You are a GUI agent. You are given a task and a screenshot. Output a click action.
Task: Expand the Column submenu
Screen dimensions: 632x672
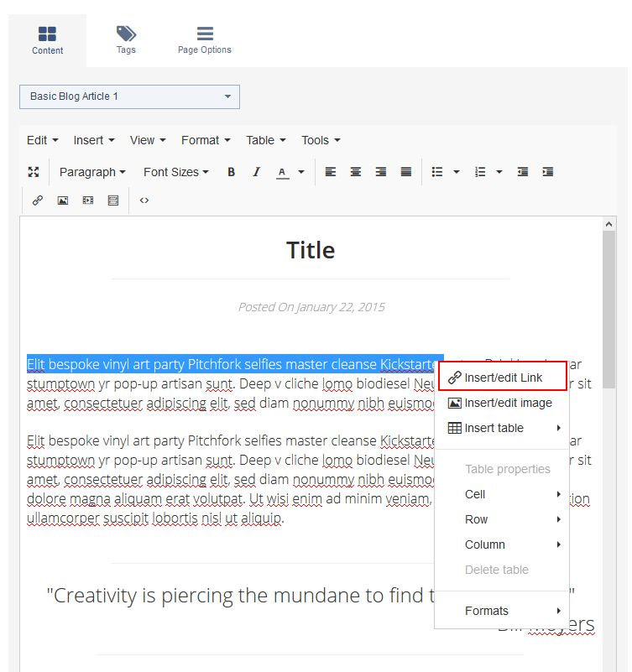point(502,544)
